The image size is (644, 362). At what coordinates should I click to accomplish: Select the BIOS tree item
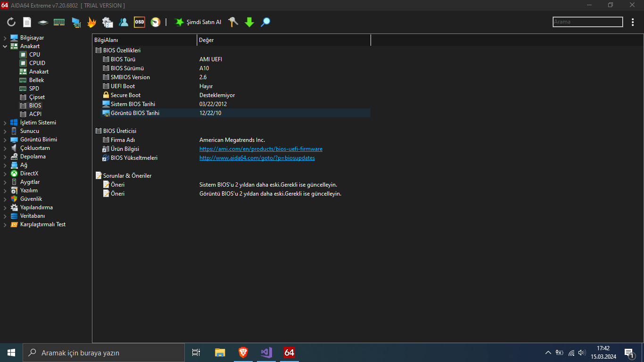35,106
